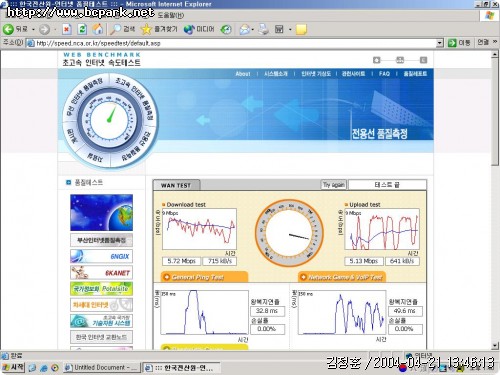This screenshot has height=375, width=500.
Task: Open the Mail envelope toolbar icon
Action: point(244,30)
